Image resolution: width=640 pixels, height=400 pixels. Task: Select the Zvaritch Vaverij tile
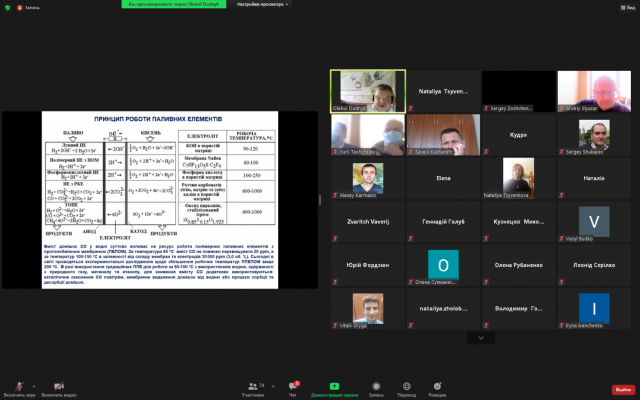368,222
